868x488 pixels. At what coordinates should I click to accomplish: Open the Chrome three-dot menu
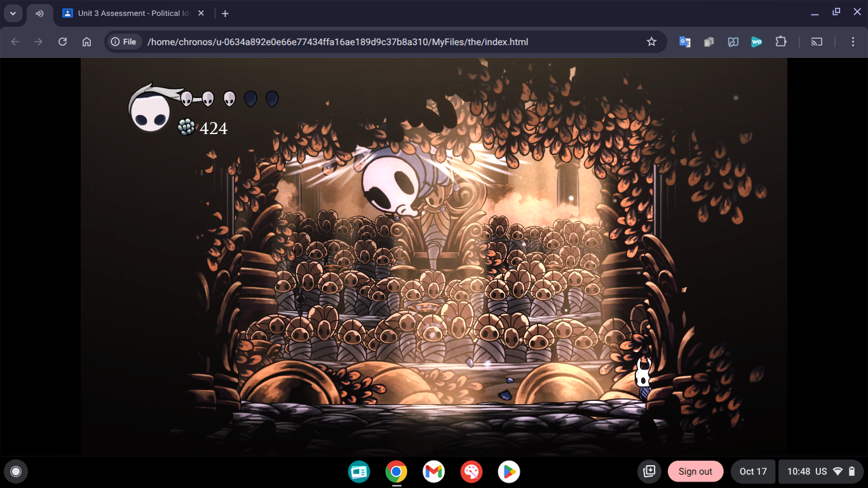[853, 42]
